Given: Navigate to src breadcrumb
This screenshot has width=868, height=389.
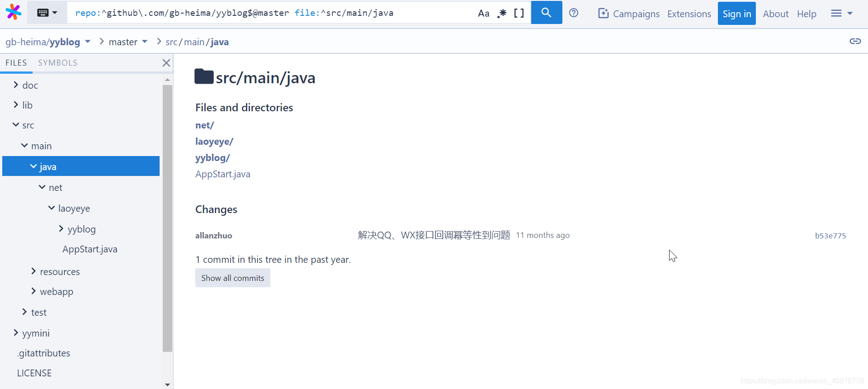Looking at the screenshot, I should pos(171,42).
